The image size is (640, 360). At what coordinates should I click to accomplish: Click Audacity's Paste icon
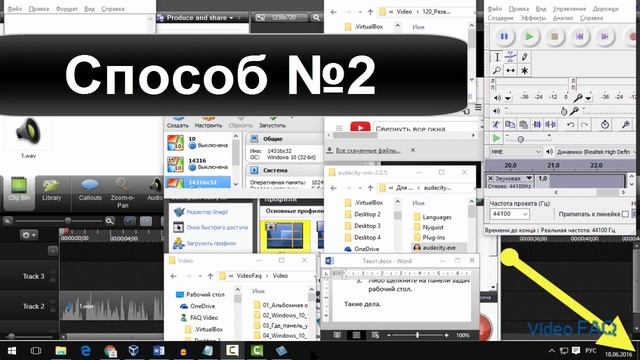tap(523, 124)
